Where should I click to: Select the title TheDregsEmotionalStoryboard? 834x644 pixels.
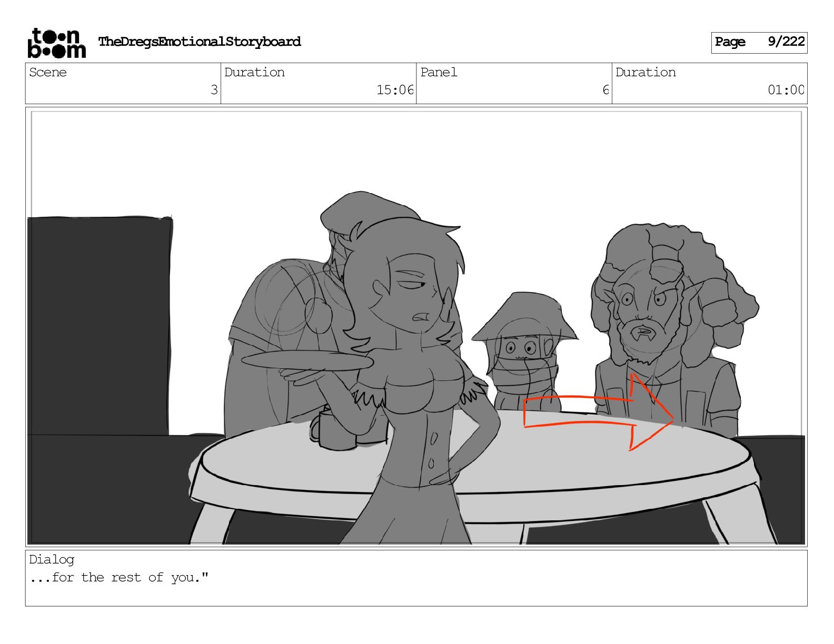coord(200,42)
